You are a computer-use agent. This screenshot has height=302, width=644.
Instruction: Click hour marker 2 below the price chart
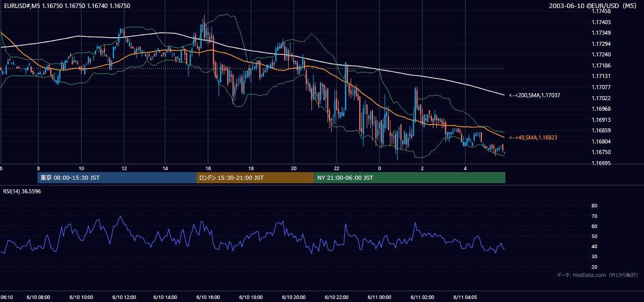pyautogui.click(x=422, y=168)
